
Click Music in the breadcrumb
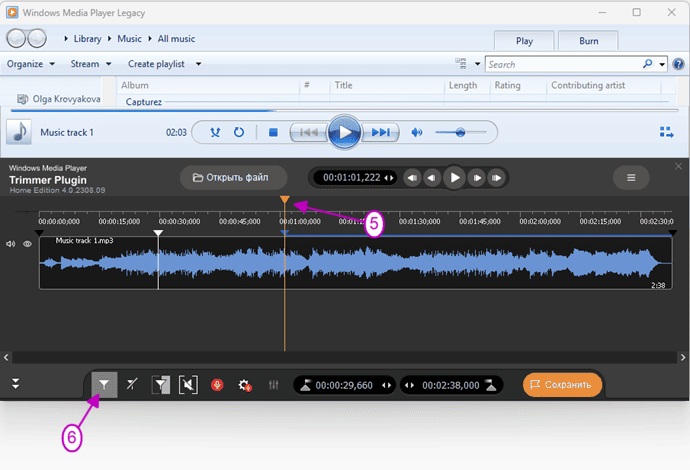point(129,39)
